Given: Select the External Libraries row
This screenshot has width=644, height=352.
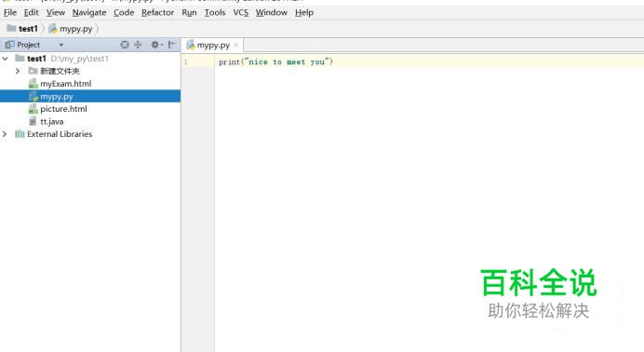Looking at the screenshot, I should click(x=90, y=134).
